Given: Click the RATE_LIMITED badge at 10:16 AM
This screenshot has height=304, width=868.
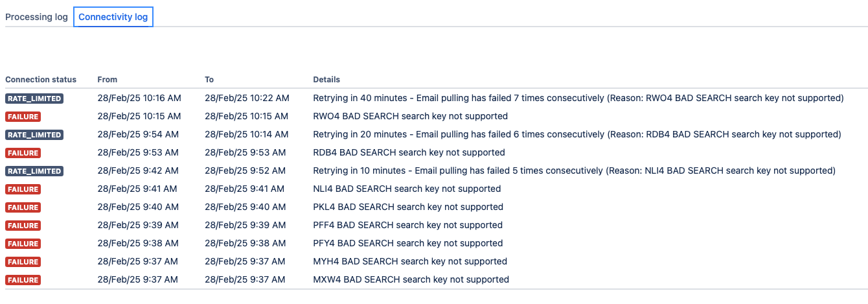Looking at the screenshot, I should pos(34,99).
